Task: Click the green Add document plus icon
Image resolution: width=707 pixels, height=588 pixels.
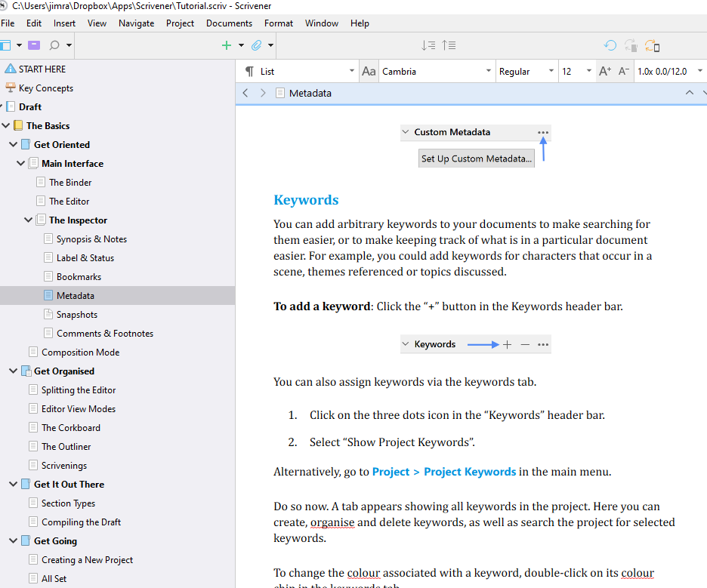Action: [x=226, y=45]
